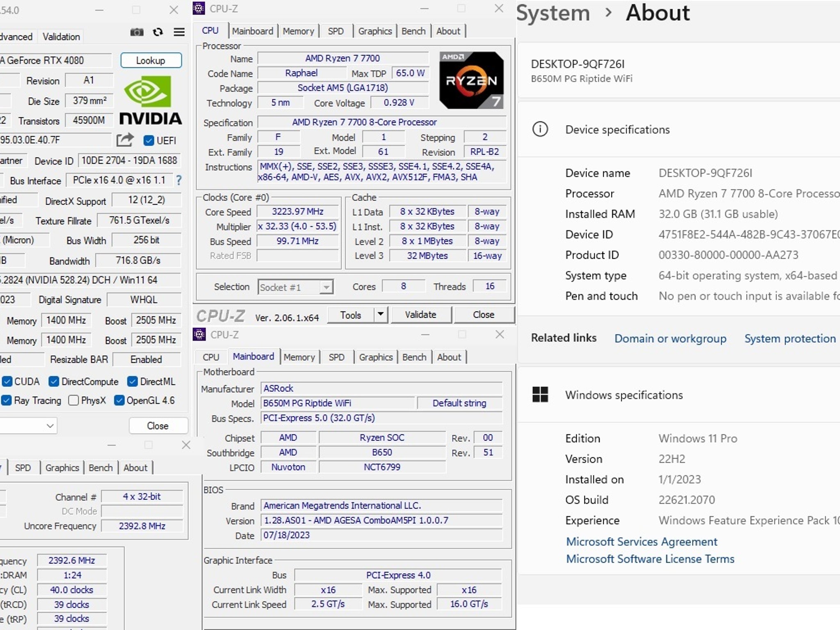Expand the Windows specifications section header
Viewport: 840px width, 630px height.
(678, 395)
